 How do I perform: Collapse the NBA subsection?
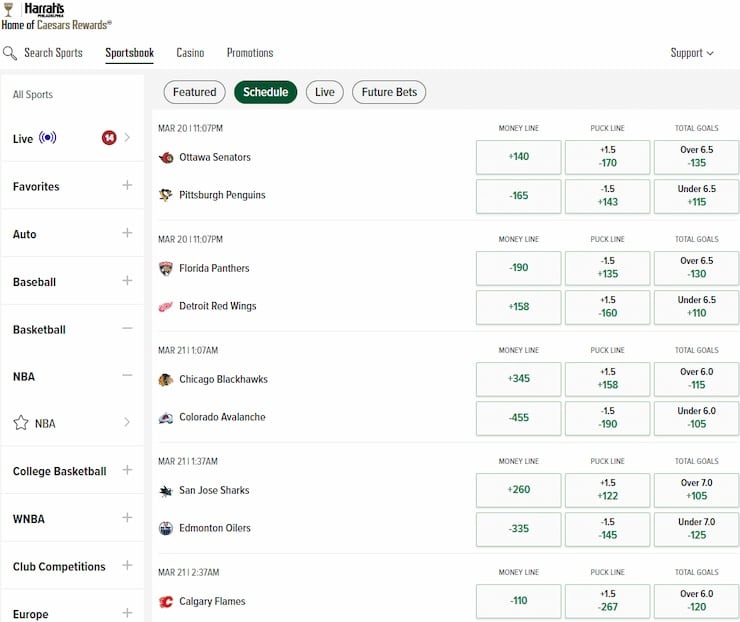(x=127, y=376)
